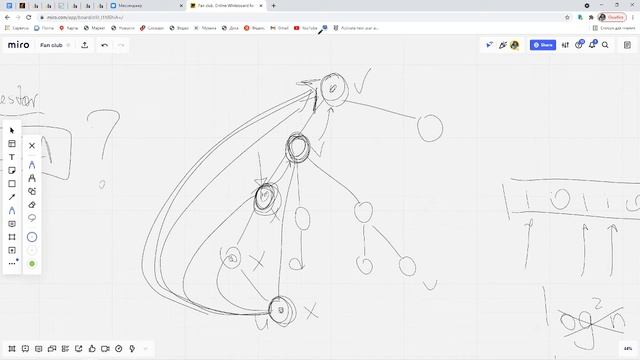Viewport: 640px width, 360px height.
Task: Open the timer tool
Action: click(x=119, y=349)
